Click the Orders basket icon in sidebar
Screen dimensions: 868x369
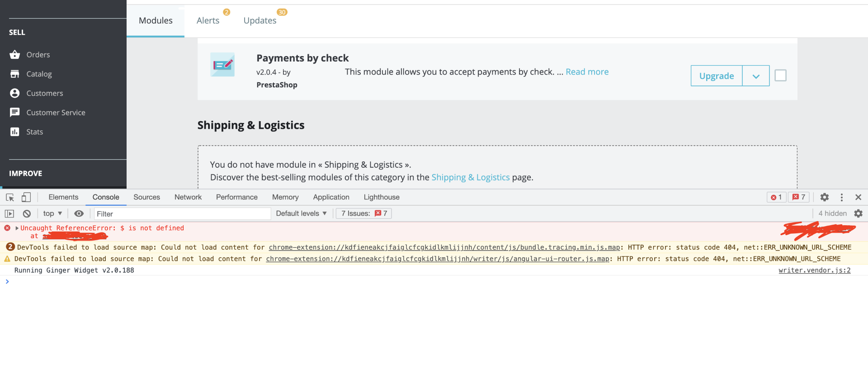click(x=15, y=55)
